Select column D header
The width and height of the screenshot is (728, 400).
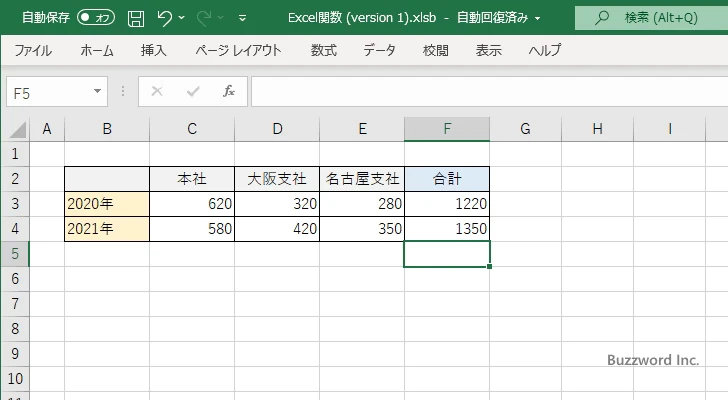pyautogui.click(x=277, y=129)
